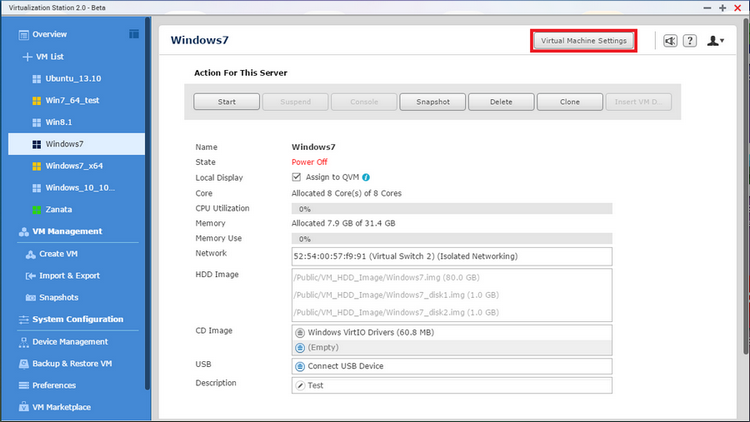The width and height of the screenshot is (750, 422).
Task: Click the Snapshots camera icon
Action: pos(31,298)
